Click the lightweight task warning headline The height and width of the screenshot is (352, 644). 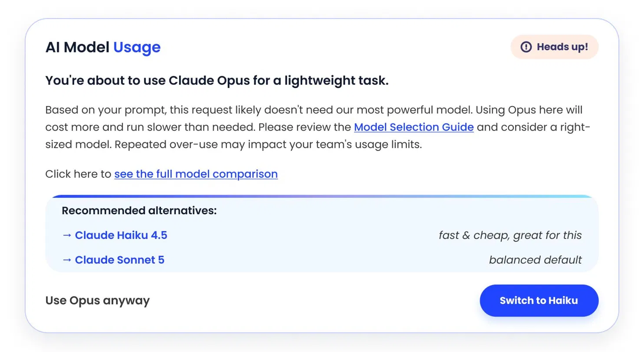217,81
